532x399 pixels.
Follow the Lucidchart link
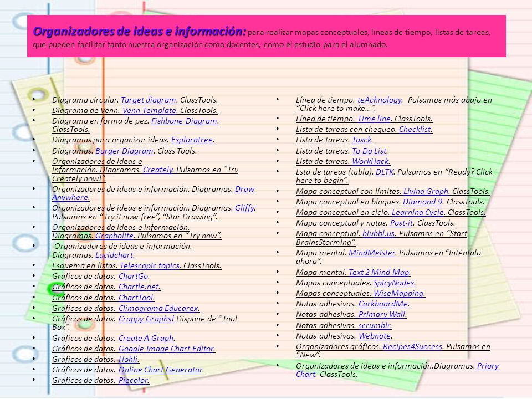pyautogui.click(x=114, y=255)
